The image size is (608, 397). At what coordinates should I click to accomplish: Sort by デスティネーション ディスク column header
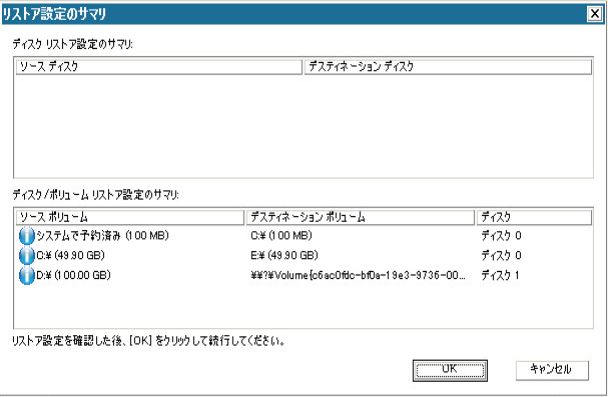pyautogui.click(x=448, y=67)
